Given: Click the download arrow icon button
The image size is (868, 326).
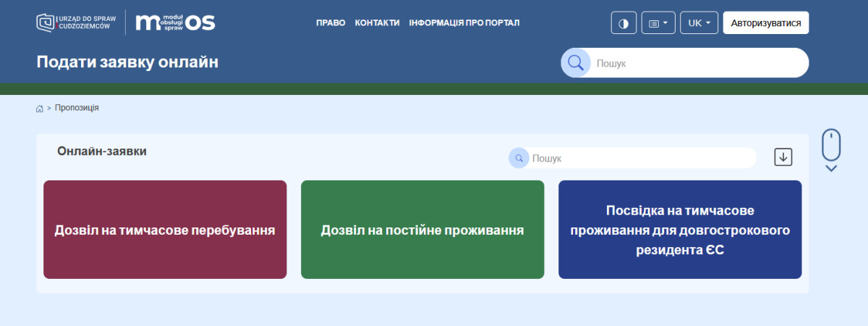Looking at the screenshot, I should [x=783, y=157].
